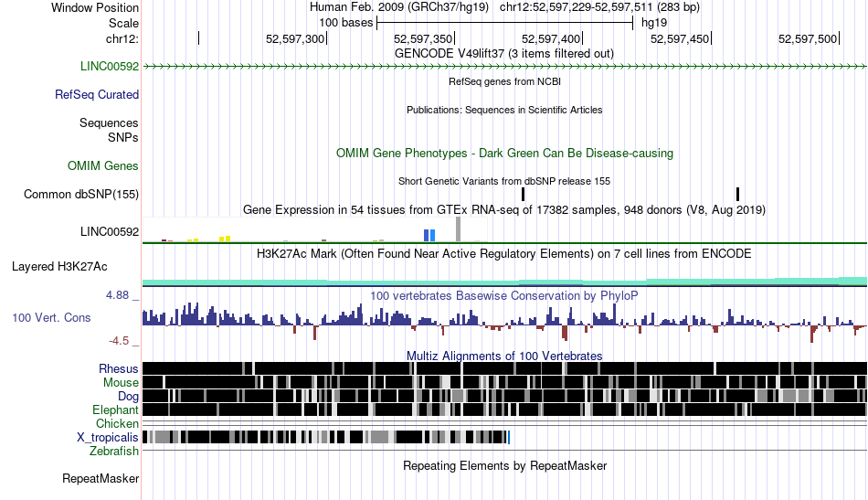
Task: Click the Chicken alignment label
Action: 117,423
